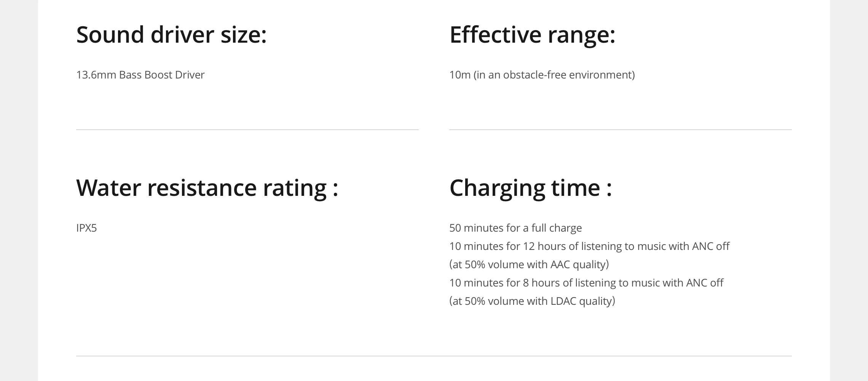Click the 12 hours ANC off line
Screen dimensions: 868x381
589,246
